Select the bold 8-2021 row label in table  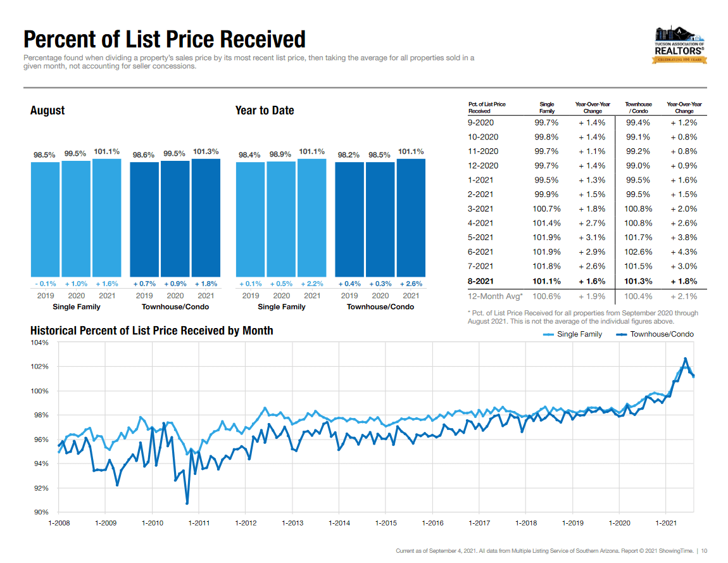point(481,281)
